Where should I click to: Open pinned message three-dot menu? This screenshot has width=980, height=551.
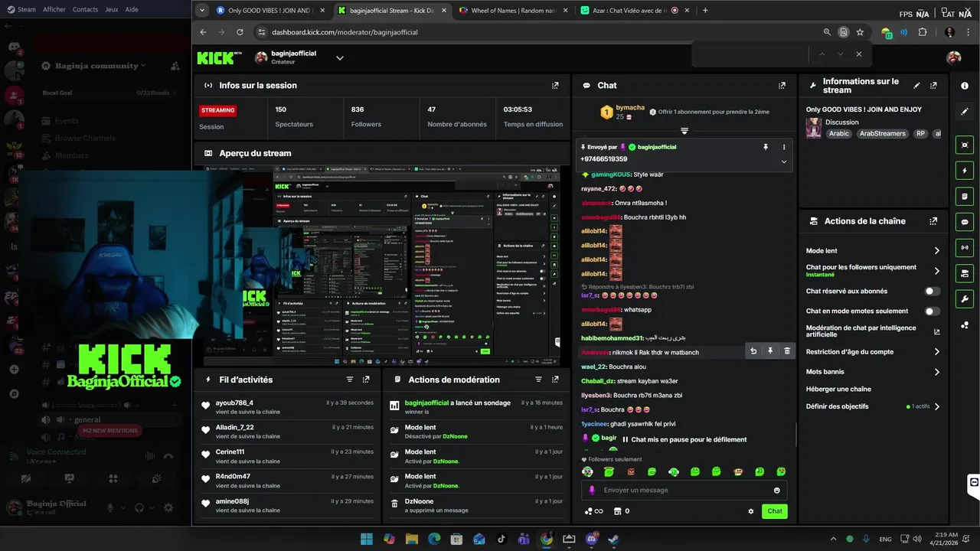(783, 147)
